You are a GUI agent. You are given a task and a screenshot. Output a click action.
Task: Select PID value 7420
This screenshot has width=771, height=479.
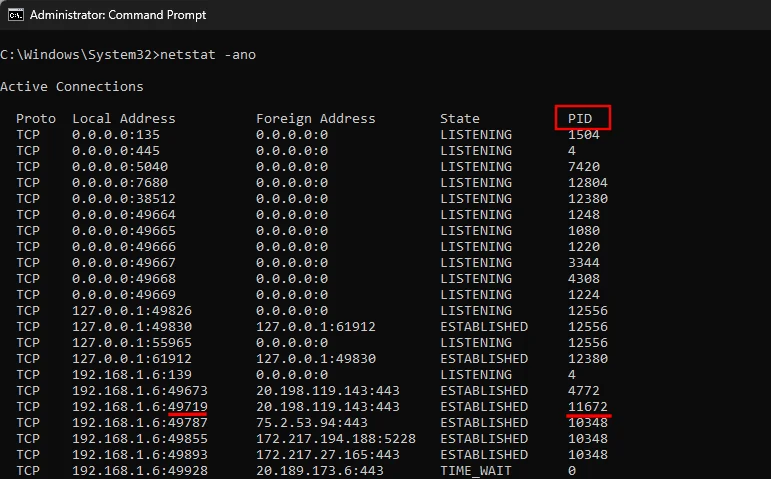pyautogui.click(x=584, y=167)
